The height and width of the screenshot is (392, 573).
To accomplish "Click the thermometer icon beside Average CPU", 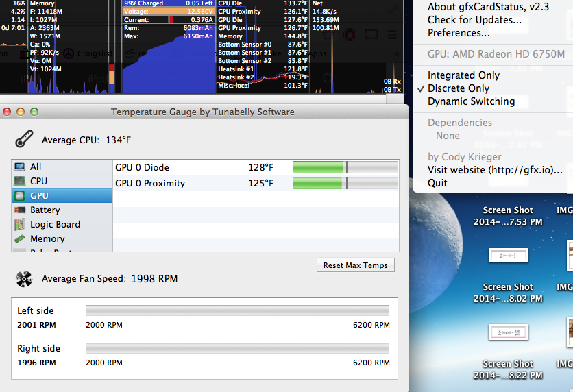I will (x=24, y=139).
